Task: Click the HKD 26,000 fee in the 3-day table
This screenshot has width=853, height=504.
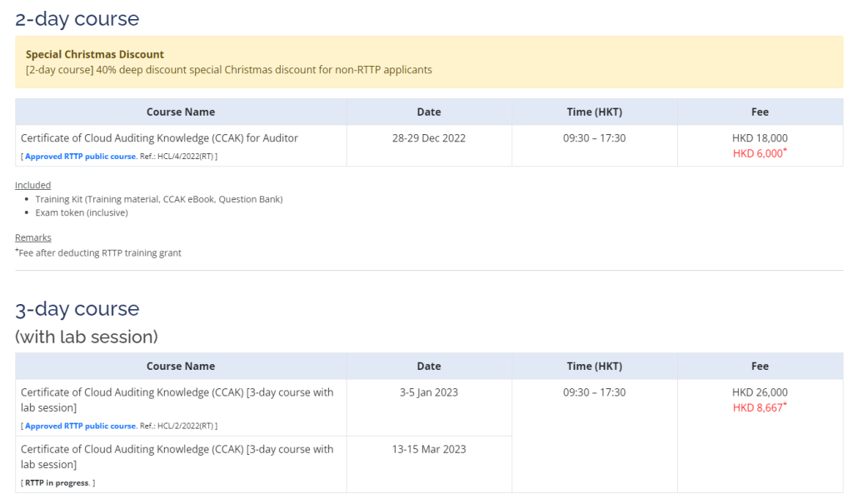Action: pyautogui.click(x=759, y=392)
